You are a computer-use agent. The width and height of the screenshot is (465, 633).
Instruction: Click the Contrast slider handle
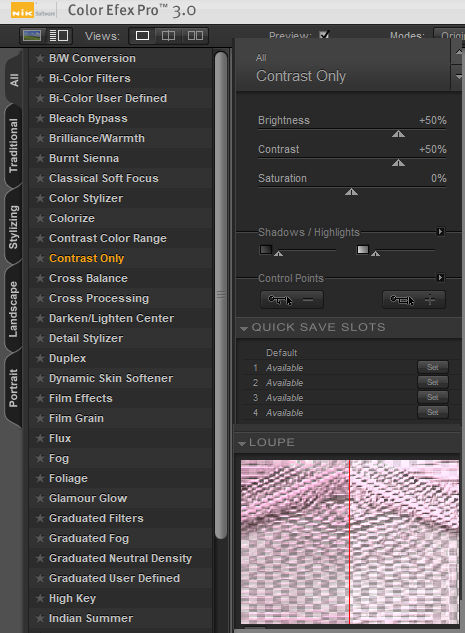398,163
